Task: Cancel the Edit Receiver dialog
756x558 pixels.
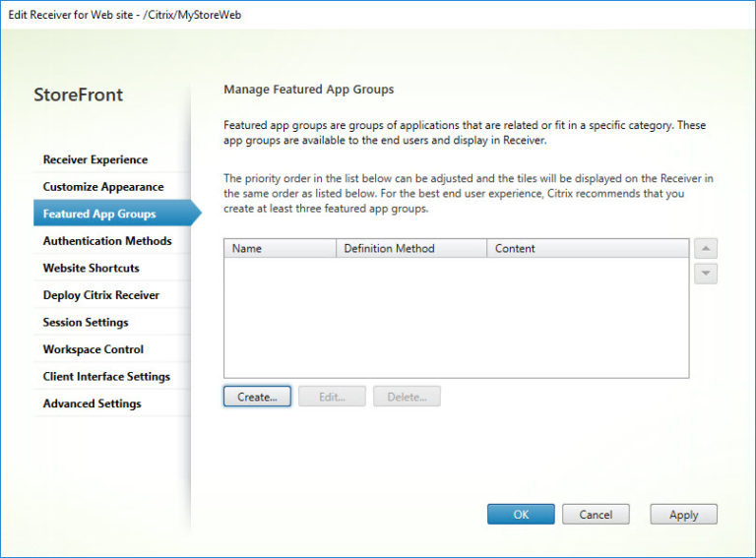Action: tap(596, 514)
